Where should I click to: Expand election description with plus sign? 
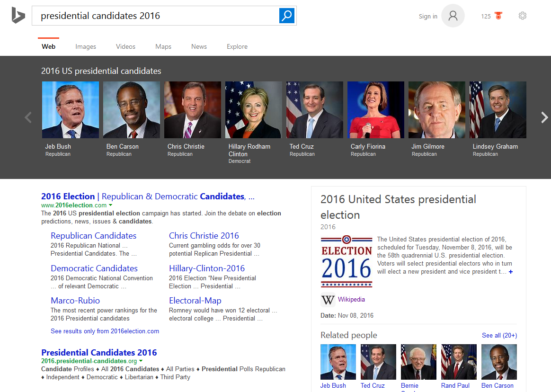(511, 272)
